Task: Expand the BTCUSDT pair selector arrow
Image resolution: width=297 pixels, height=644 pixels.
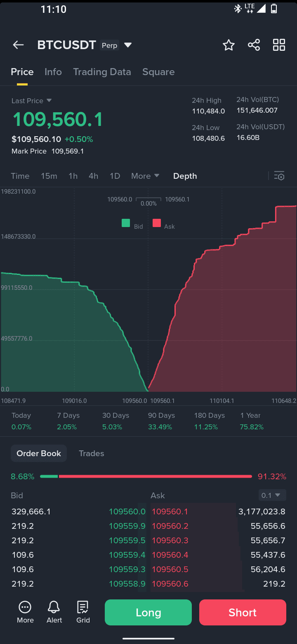Action: pyautogui.click(x=128, y=45)
